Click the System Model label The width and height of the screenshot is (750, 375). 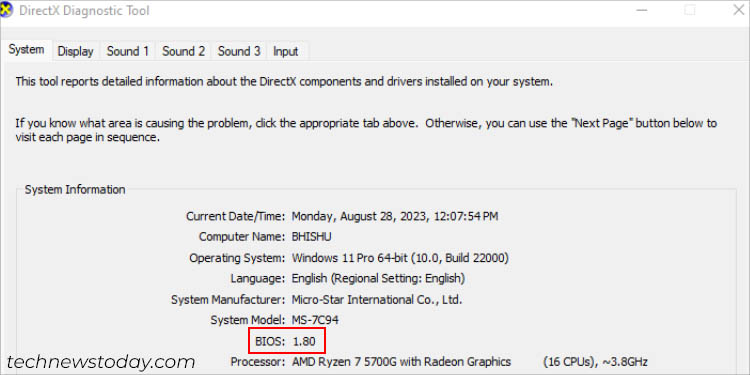click(248, 320)
